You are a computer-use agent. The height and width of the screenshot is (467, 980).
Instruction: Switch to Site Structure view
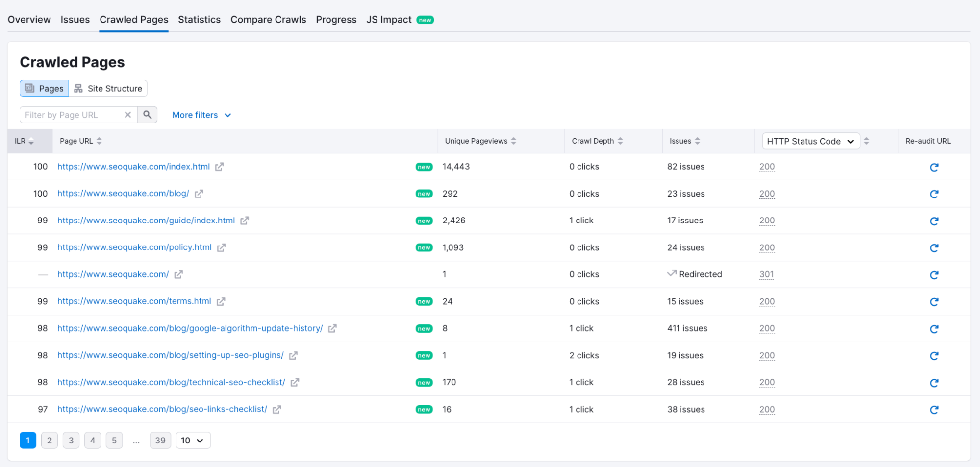(x=108, y=88)
